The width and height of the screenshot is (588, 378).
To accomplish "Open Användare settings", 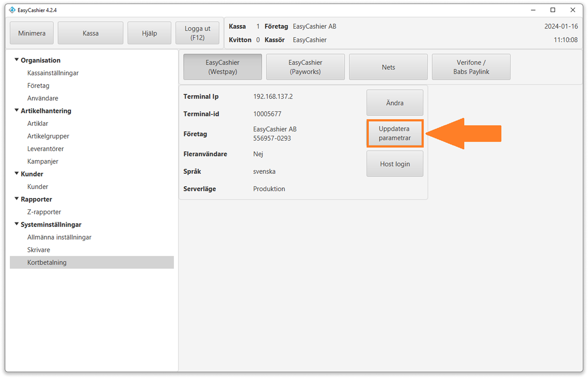I will pos(43,98).
